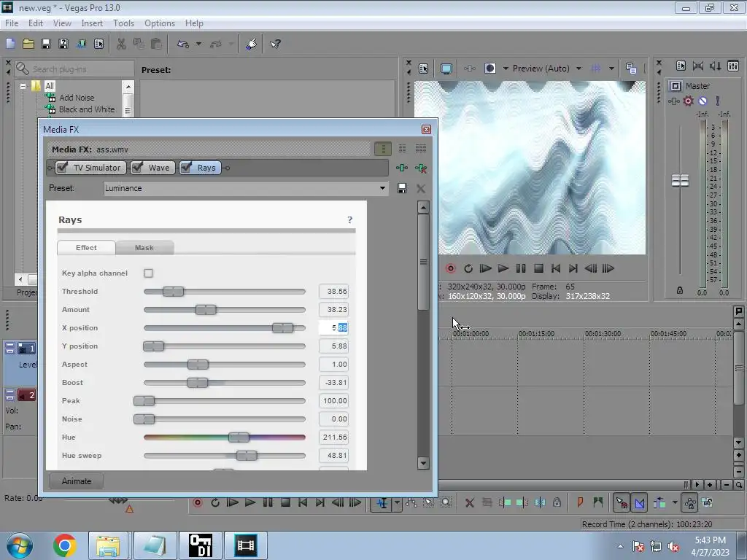The height and width of the screenshot is (560, 747).
Task: Toggle Enable Snapping in timeline toolbar
Action: 622,503
